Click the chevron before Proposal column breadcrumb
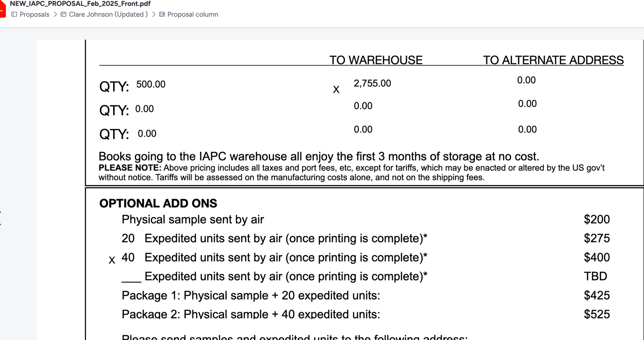Image resolution: width=644 pixels, height=340 pixels. click(154, 14)
